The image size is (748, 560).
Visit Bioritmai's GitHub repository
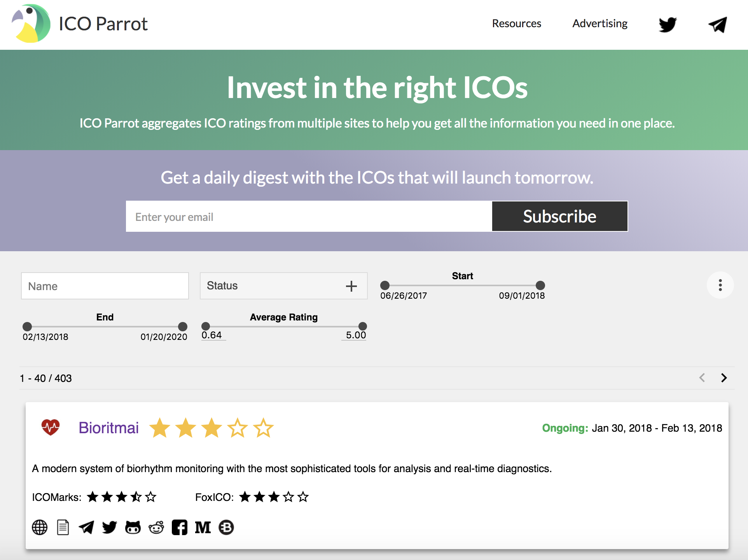[x=133, y=528]
